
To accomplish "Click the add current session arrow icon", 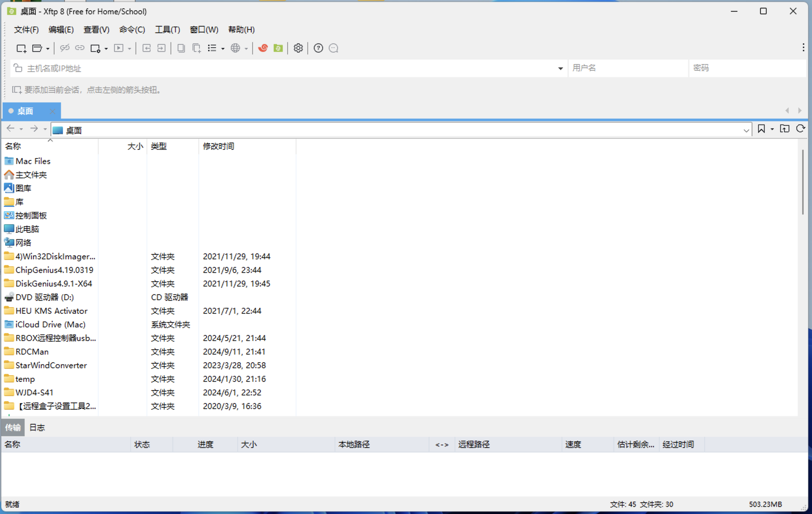I will point(17,90).
